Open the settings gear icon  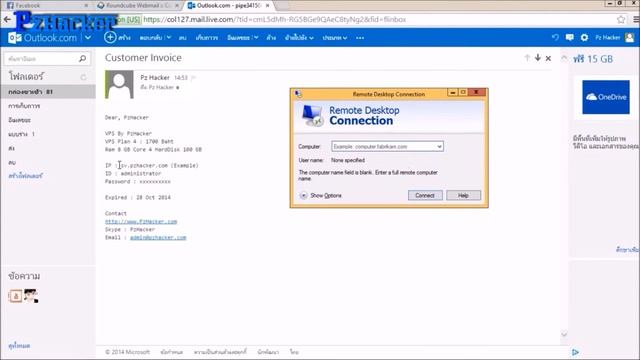tap(584, 38)
